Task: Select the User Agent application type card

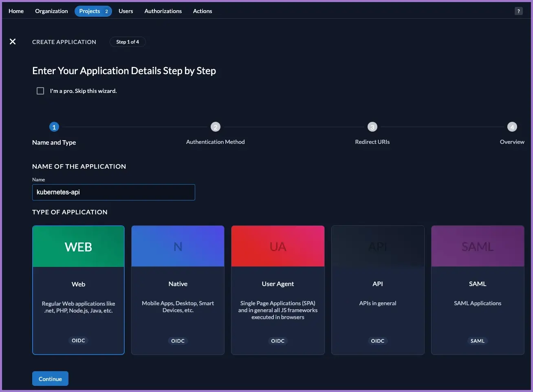Action: point(278,290)
